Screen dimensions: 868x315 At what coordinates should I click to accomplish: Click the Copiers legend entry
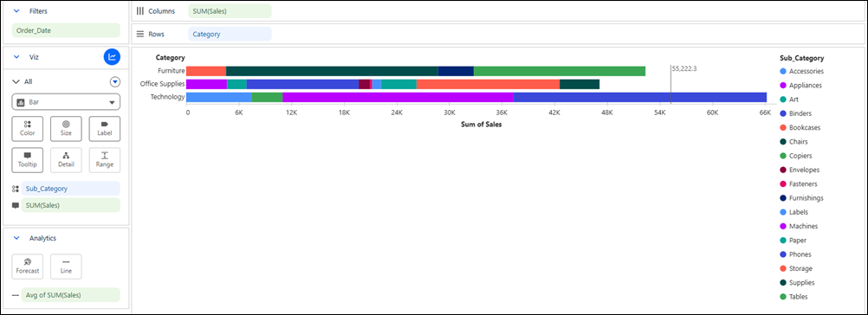pyautogui.click(x=795, y=156)
